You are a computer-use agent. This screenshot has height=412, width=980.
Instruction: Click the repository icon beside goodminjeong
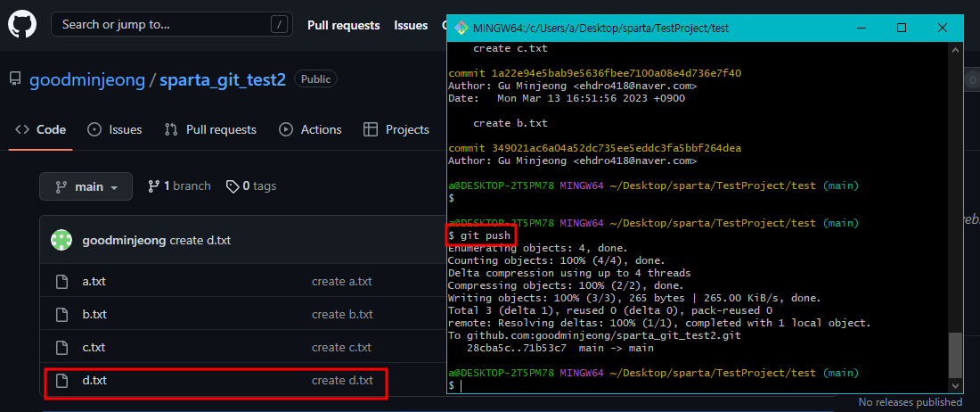click(x=15, y=80)
